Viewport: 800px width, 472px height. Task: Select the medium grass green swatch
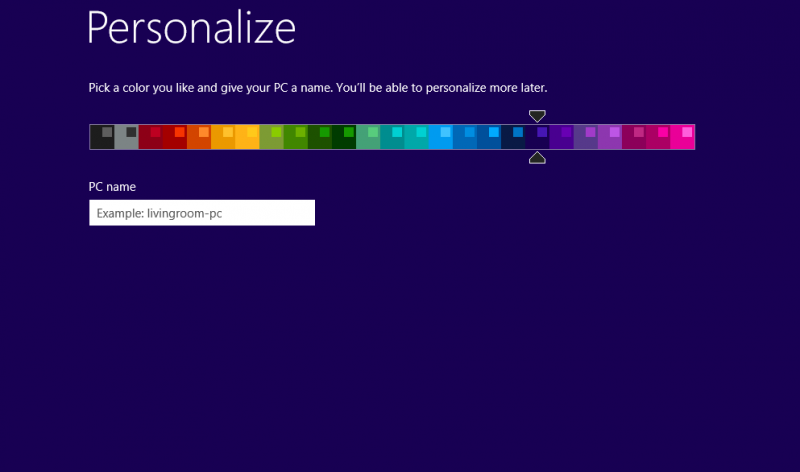[296, 137]
